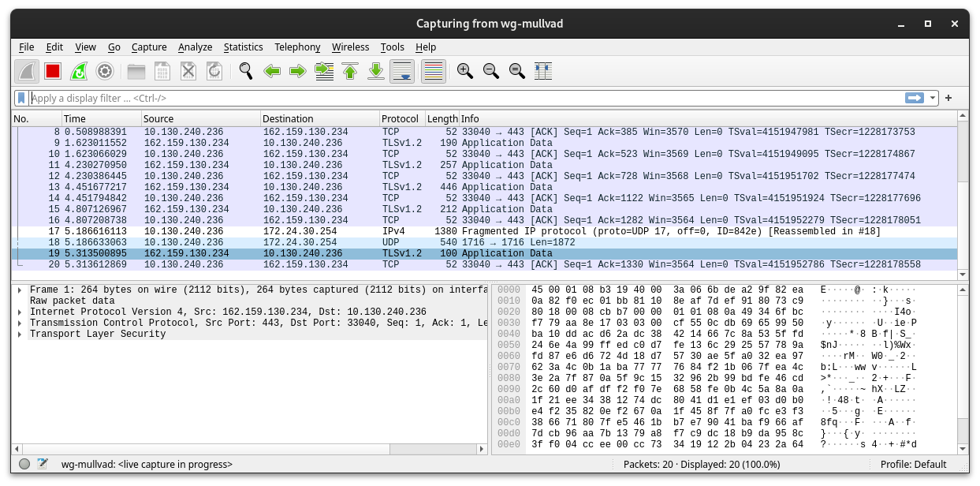The width and height of the screenshot is (980, 486).
Task: Click in the display filter input field
Action: (467, 98)
